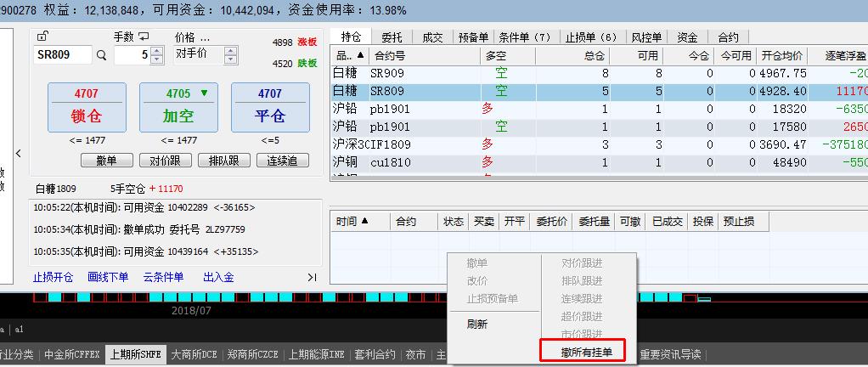The image size is (868, 367).
Task: Type in the SR809 contract code field
Action: click(62, 55)
